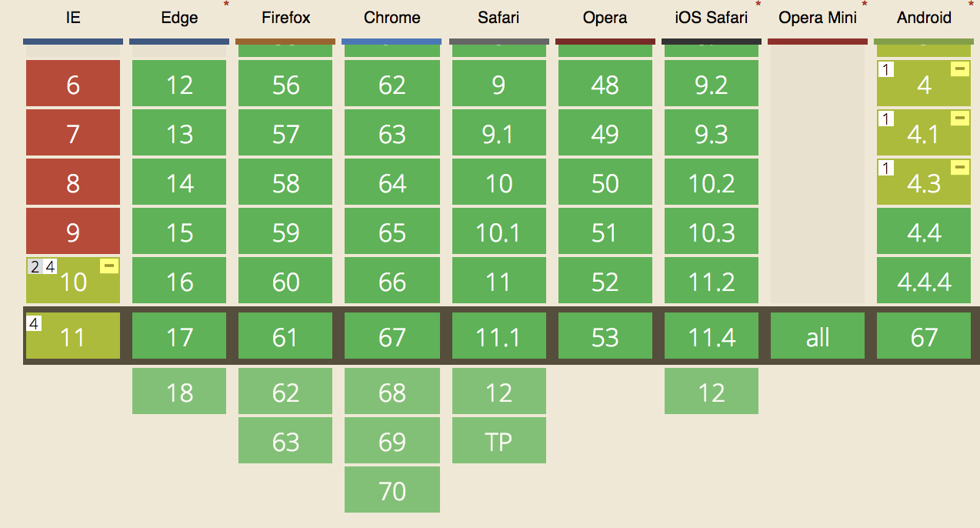Select the Edge 18 future version cell

[179, 392]
